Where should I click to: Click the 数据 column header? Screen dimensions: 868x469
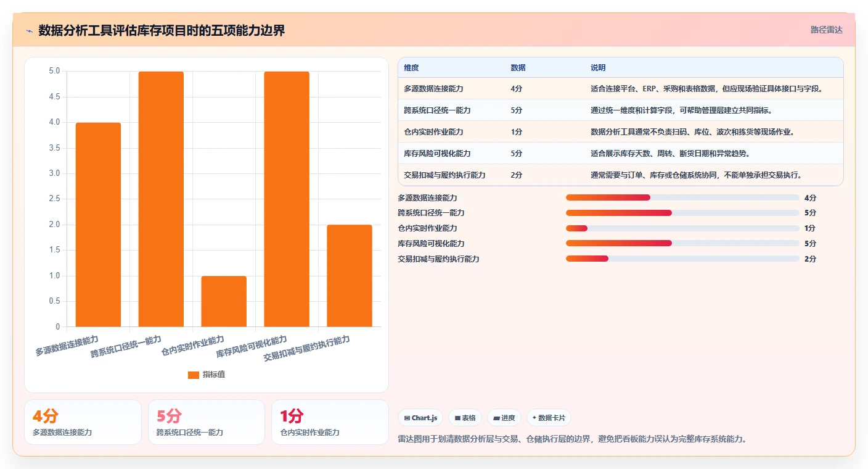[518, 68]
